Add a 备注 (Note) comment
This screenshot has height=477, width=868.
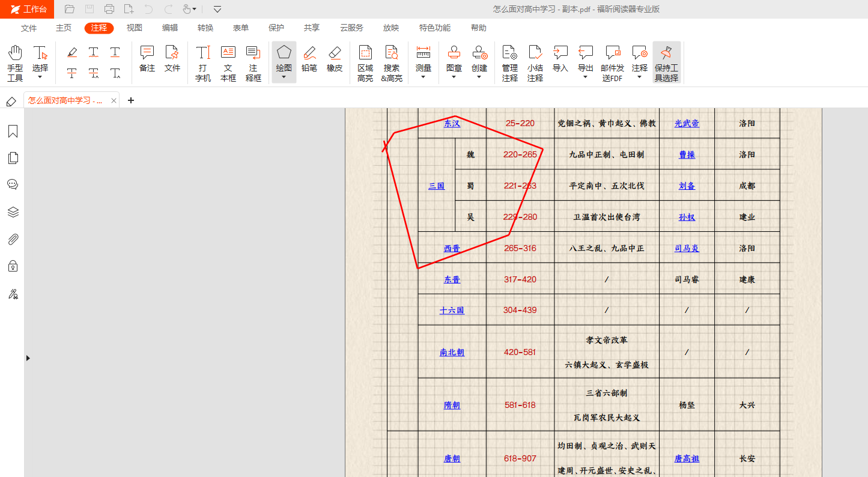[147, 59]
